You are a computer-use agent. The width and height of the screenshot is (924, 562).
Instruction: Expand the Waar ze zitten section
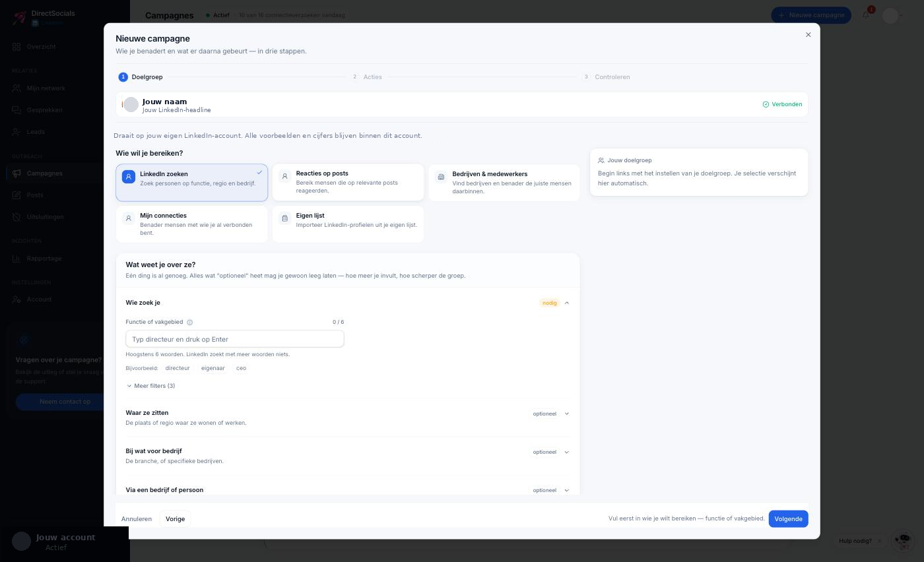pyautogui.click(x=348, y=418)
